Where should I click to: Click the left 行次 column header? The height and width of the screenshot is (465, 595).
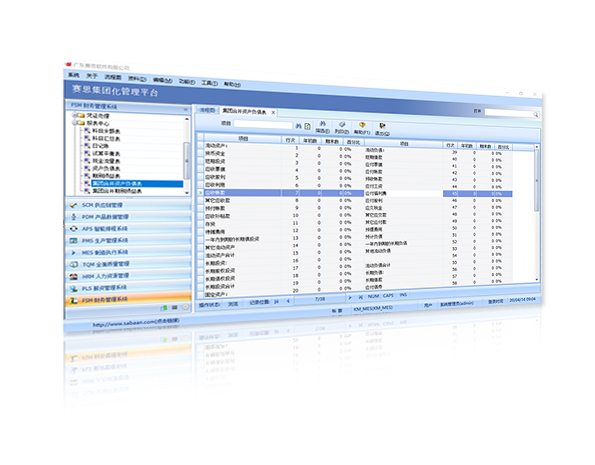coord(290,140)
